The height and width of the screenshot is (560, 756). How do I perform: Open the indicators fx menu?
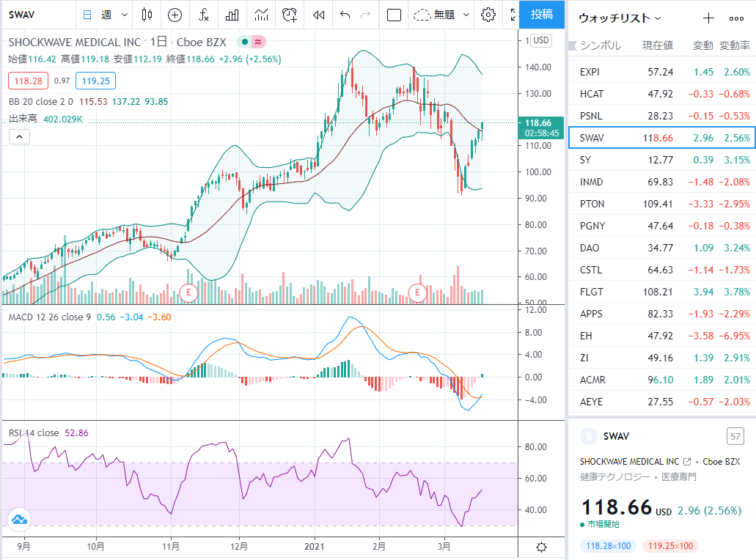[203, 15]
